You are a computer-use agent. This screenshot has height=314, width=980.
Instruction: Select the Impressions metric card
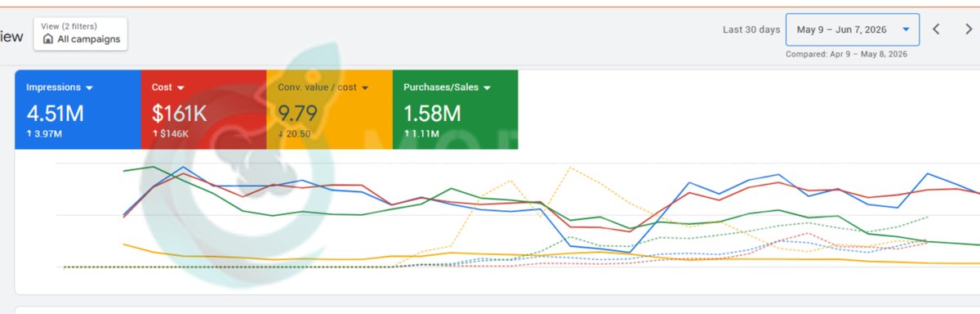pyautogui.click(x=78, y=110)
